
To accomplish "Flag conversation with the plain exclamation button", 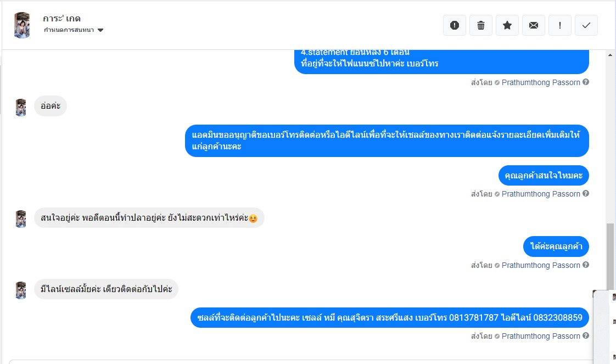I will click(560, 25).
